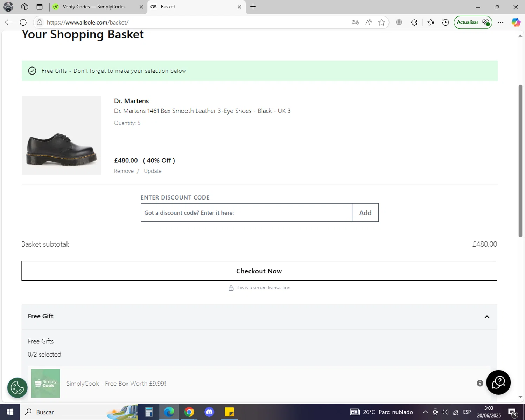Screen dimensions: 525x420
Task: Click the Checkout Now button
Action: coord(259,271)
